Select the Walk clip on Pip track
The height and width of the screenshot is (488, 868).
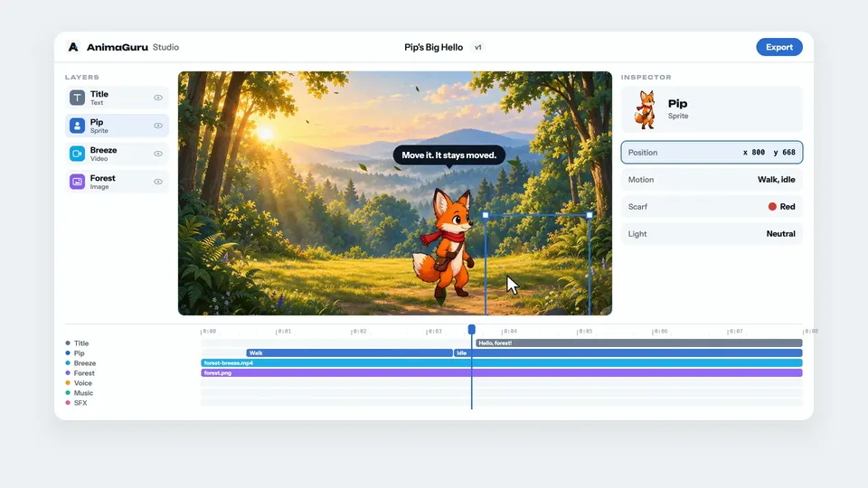[349, 353]
